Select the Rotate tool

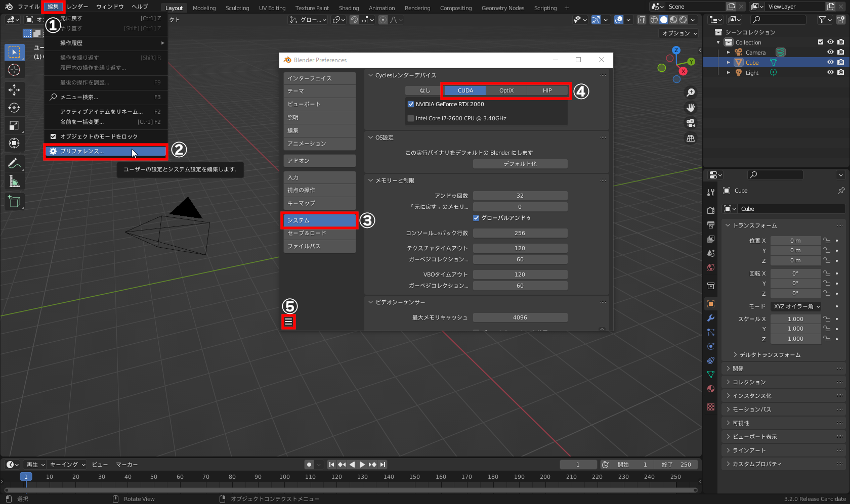pyautogui.click(x=14, y=108)
